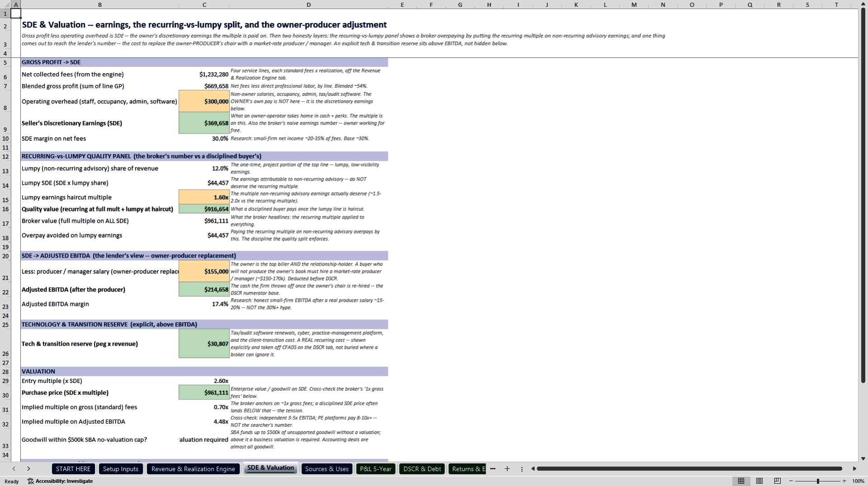Screen dimensions: 868x486
Task: Select the $214,658 Adjusted EBITDA cell
Action: tap(204, 289)
